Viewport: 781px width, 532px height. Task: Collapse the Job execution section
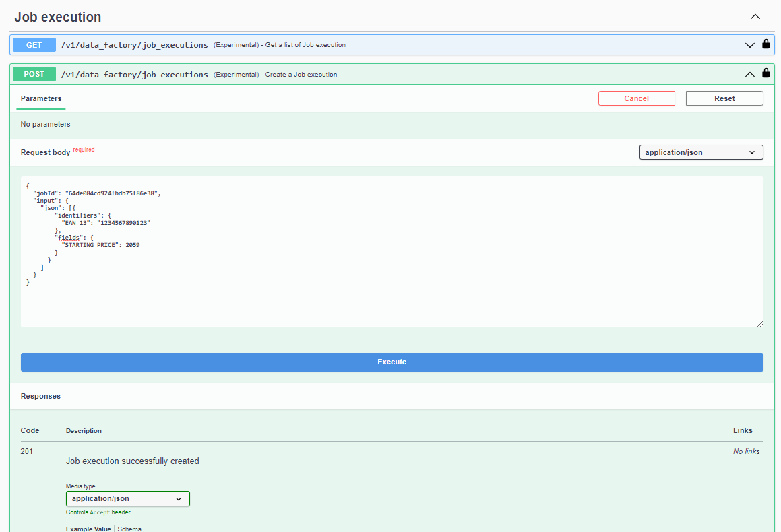pos(755,17)
